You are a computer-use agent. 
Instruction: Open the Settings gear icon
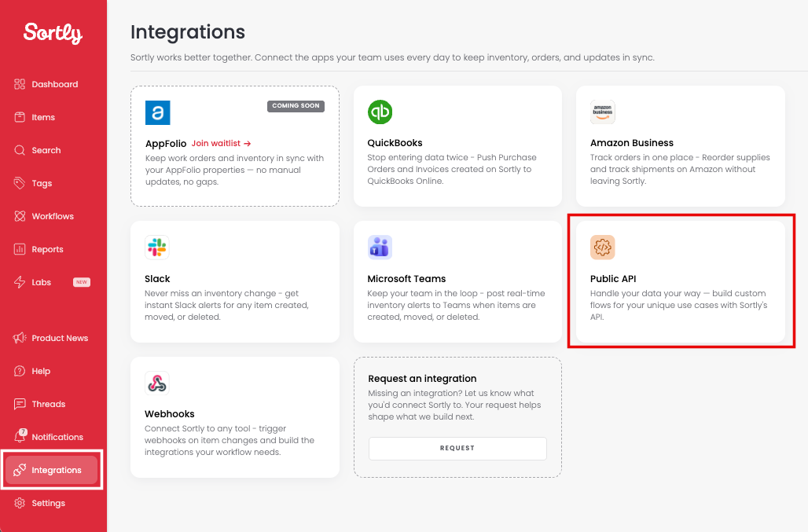click(x=20, y=503)
